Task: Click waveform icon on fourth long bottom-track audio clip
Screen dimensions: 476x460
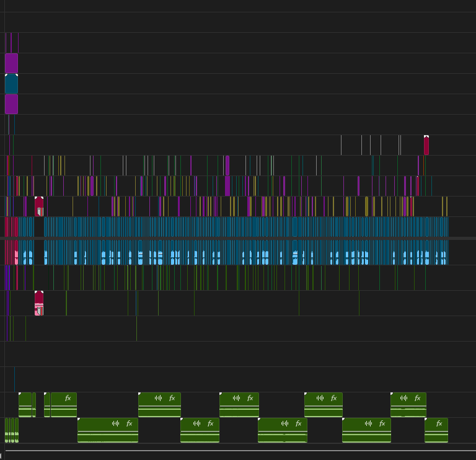Action: pos(368,423)
